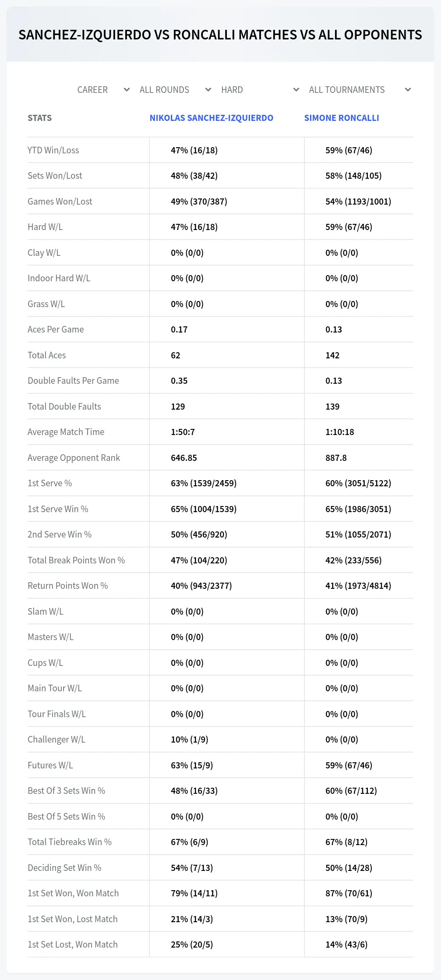Viewport: 441px width, 980px height.
Task: Click the page title heading
Action: click(x=220, y=35)
